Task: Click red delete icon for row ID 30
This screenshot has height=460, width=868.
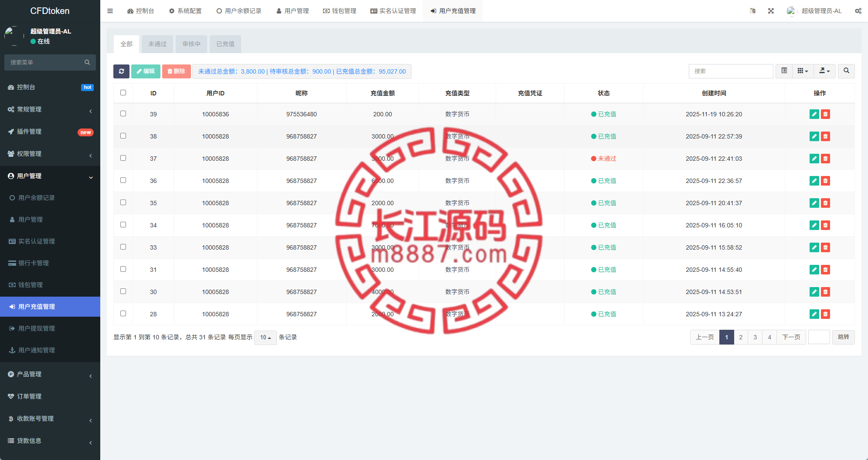Action: click(x=825, y=292)
